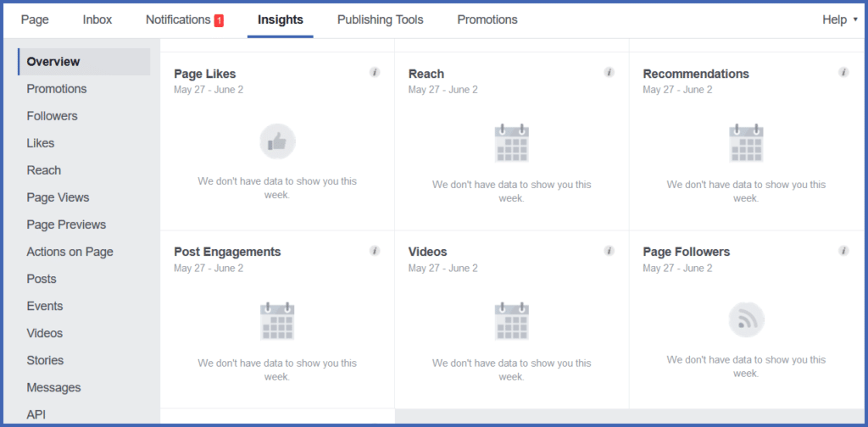Open the Inbox tab
The width and height of the screenshot is (868, 427).
click(97, 20)
